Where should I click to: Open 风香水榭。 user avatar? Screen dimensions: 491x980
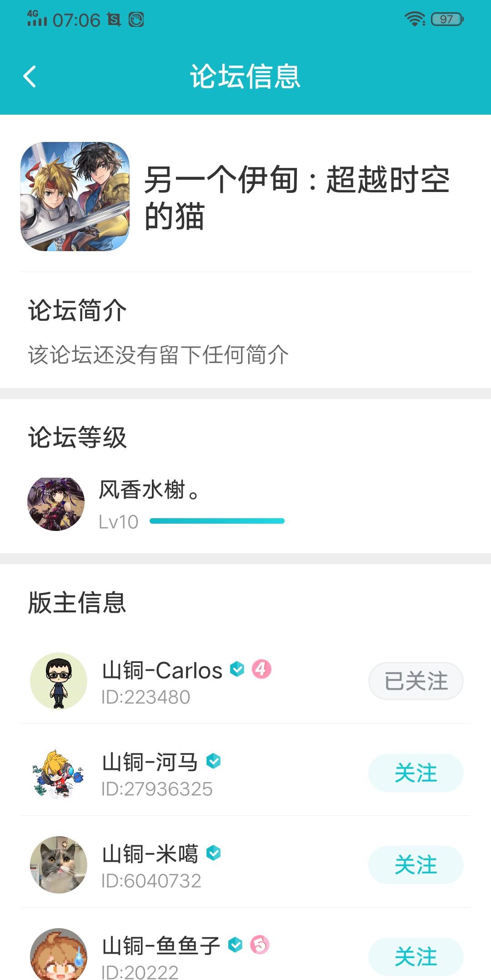point(56,504)
